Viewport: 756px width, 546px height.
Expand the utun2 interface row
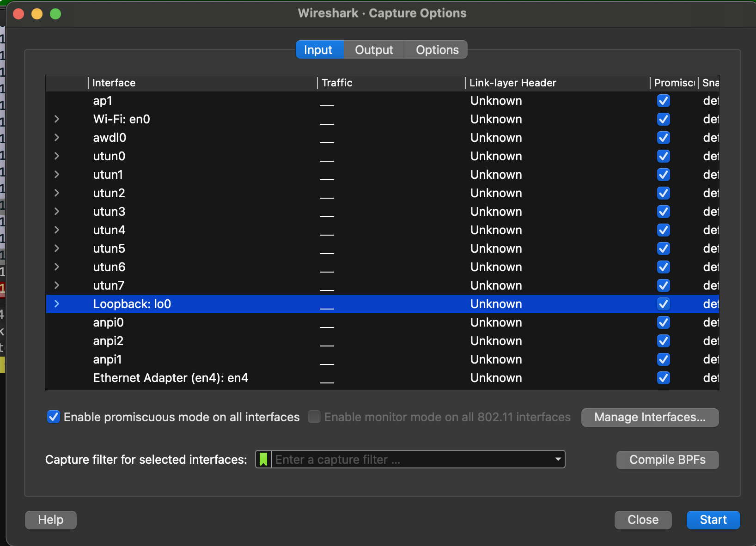[57, 193]
